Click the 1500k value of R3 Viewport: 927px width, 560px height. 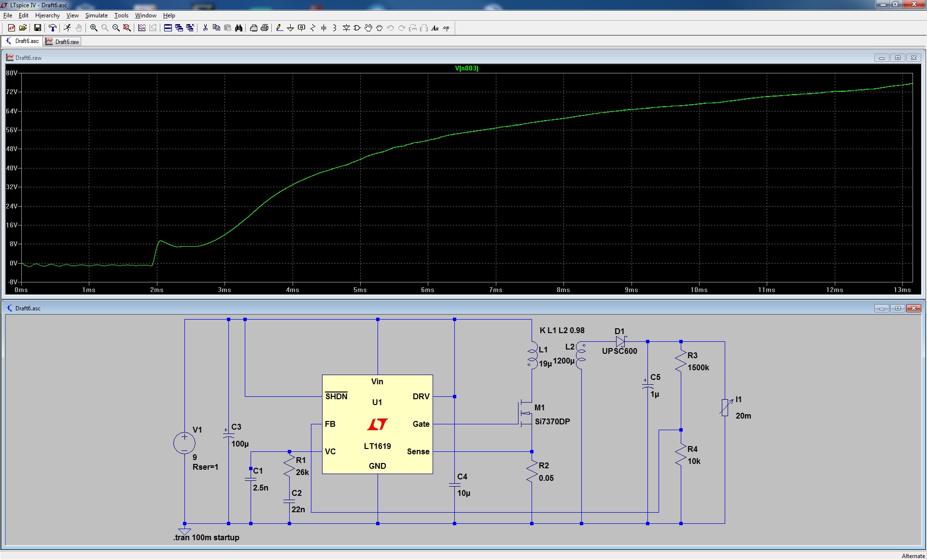point(698,368)
